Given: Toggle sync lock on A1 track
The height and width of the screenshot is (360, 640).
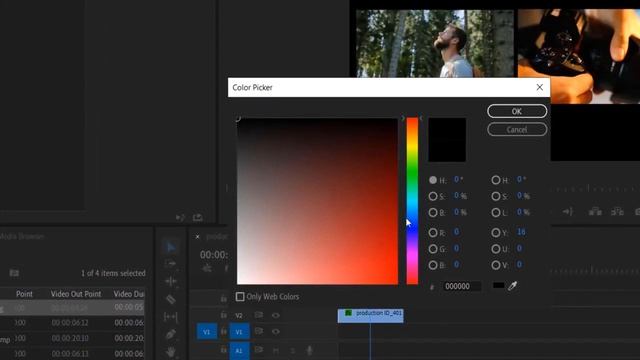Looking at the screenshot, I should pyautogui.click(x=259, y=350).
